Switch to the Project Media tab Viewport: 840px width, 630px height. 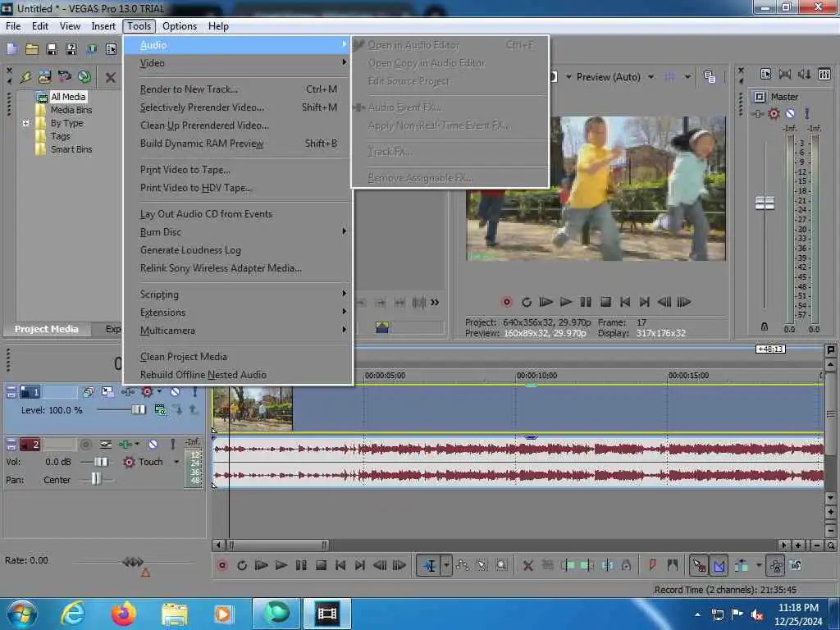pyautogui.click(x=47, y=329)
